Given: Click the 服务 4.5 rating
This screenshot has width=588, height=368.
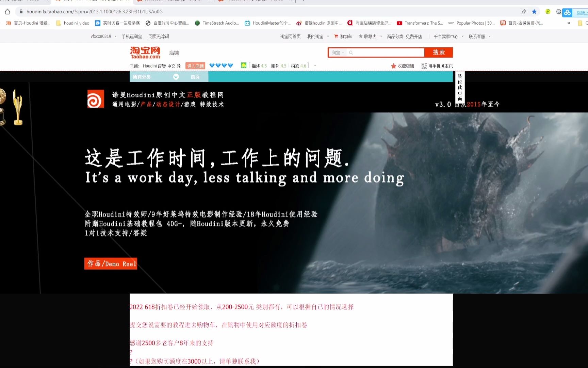Looking at the screenshot, I should 279,66.
